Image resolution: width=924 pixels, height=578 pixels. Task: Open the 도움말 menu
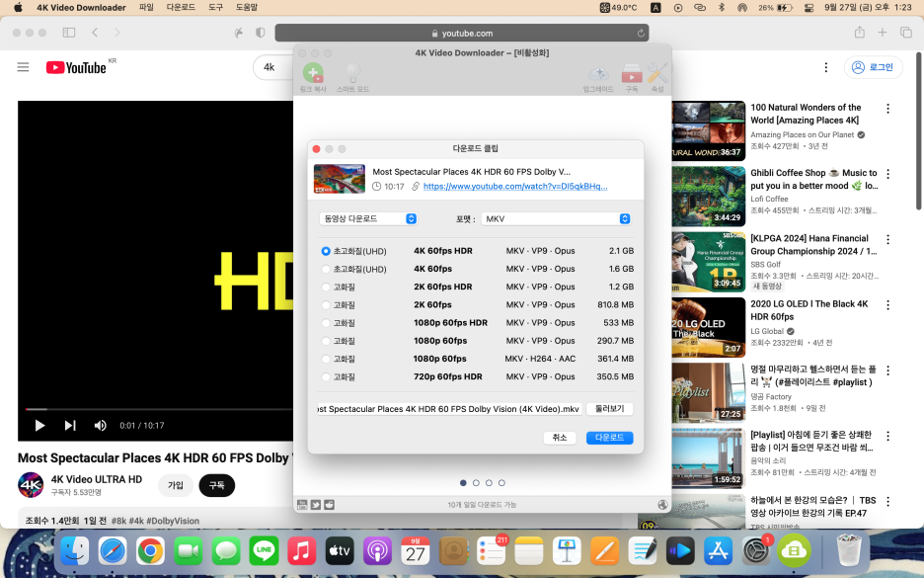tap(247, 7)
